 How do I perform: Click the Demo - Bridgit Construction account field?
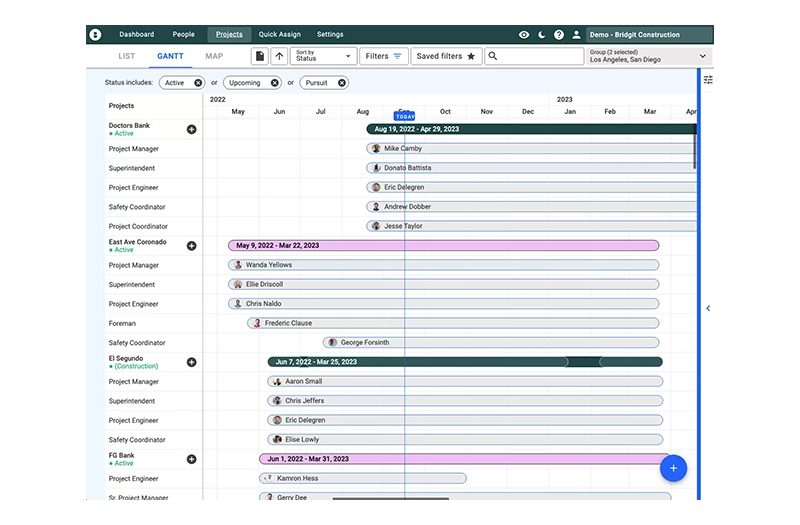[x=649, y=35]
